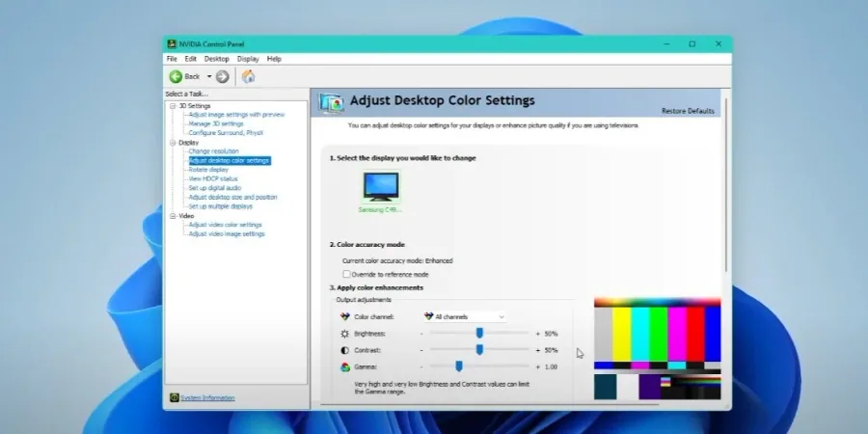Open Adjust desktop size and position
Viewport: 868px width, 434px height.
233,197
